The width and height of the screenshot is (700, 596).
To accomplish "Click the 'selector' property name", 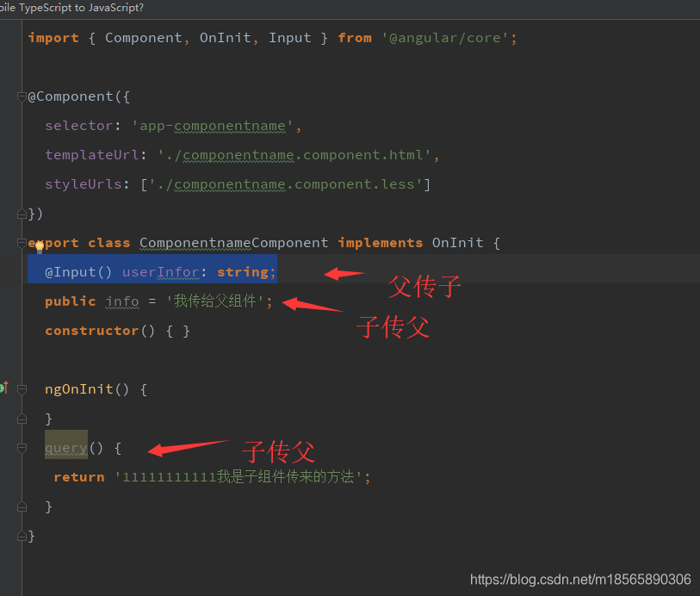I will pos(78,126).
